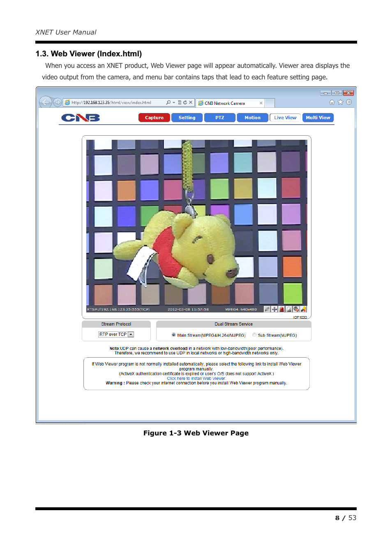Maximize the browser window
Viewport: 392px width, 555px height.
pyautogui.click(x=337, y=93)
